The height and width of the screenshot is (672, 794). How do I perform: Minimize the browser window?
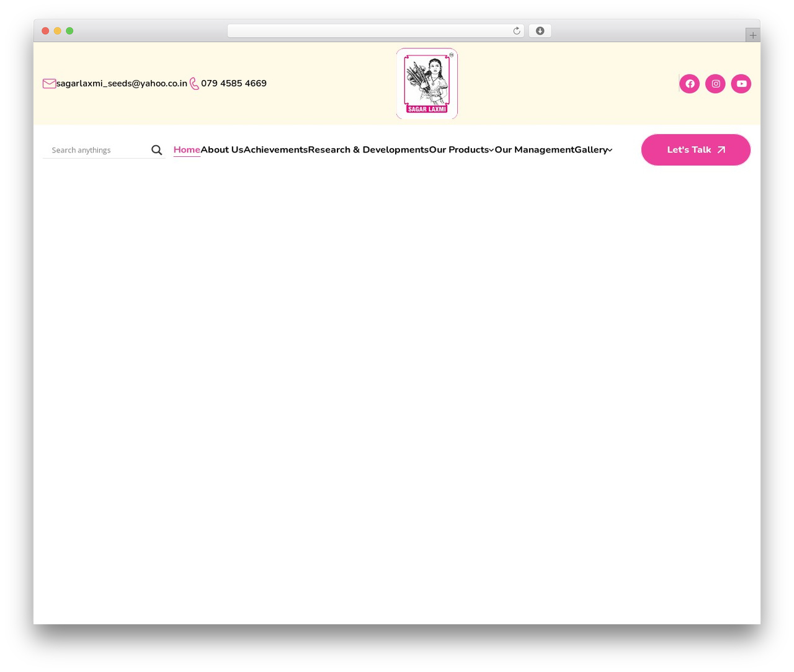58,31
